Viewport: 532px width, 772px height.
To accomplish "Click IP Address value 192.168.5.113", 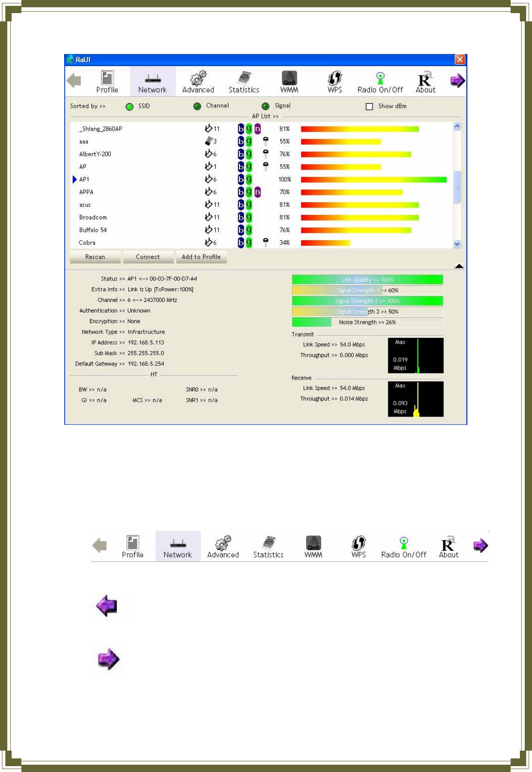I will (x=146, y=343).
